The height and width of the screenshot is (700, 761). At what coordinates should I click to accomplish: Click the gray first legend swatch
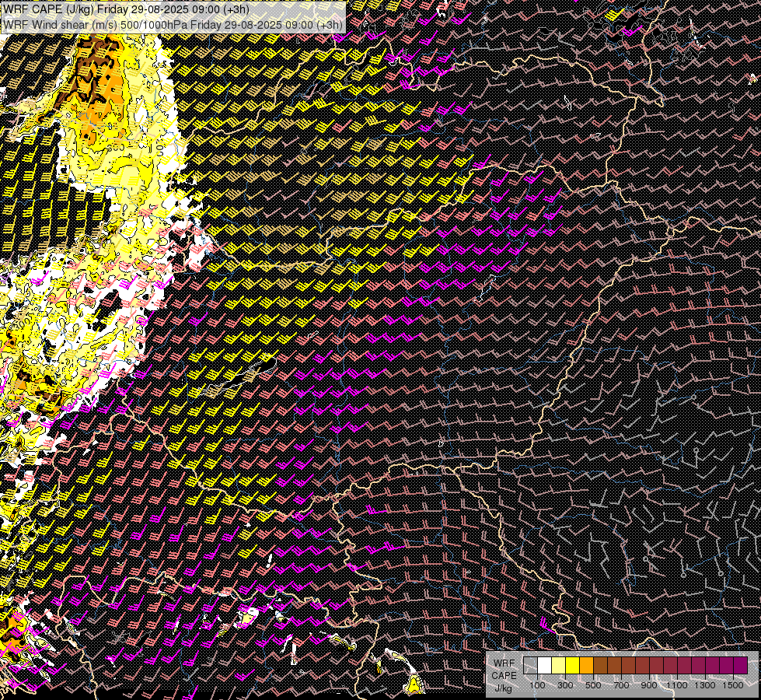coord(530,666)
